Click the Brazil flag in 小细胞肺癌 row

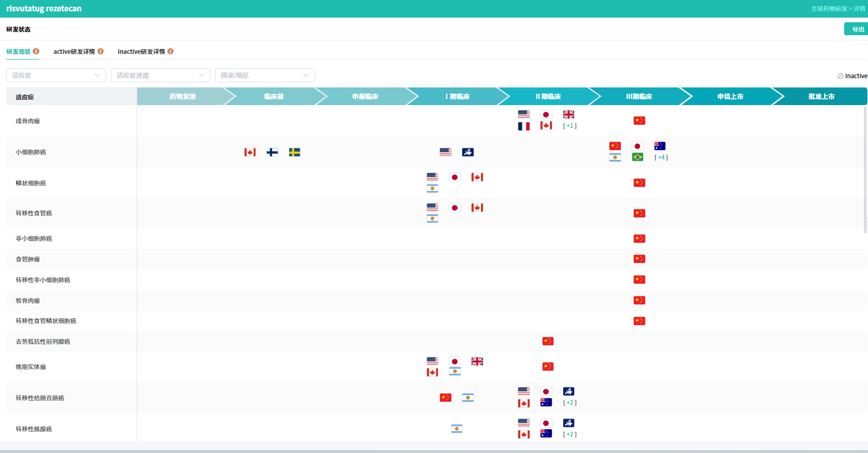(x=637, y=157)
